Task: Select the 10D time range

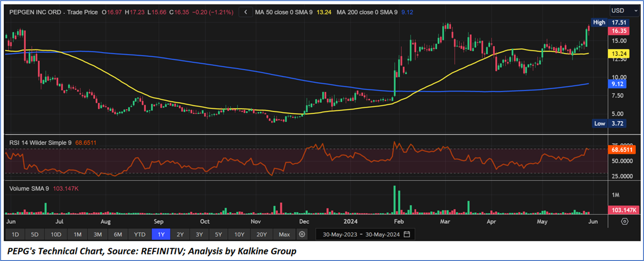Action: click(x=56, y=234)
